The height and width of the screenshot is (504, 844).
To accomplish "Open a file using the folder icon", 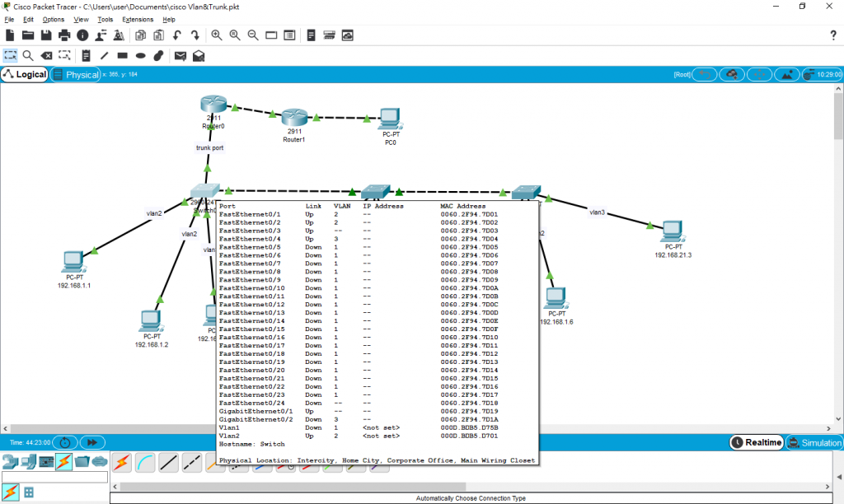I will (x=28, y=35).
